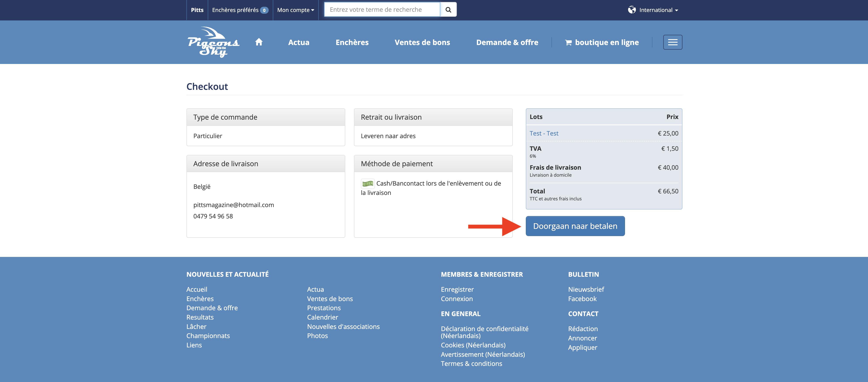
Task: Open the Test - Test lot link
Action: point(544,133)
